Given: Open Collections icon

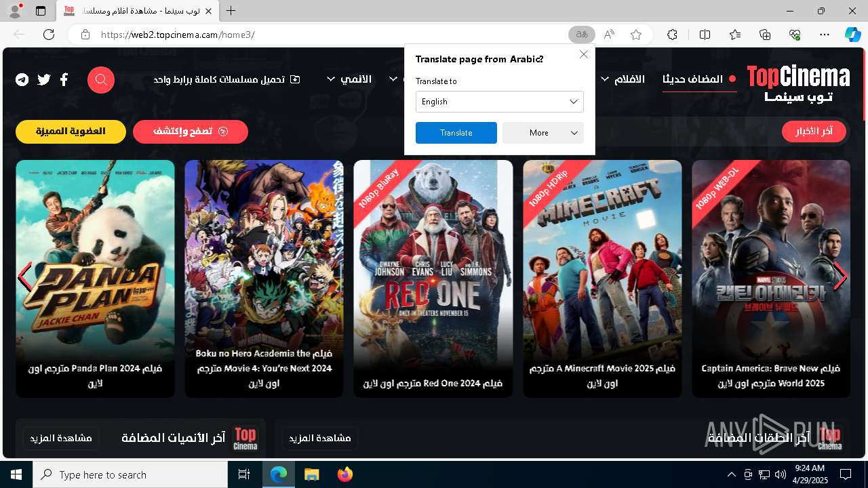Looking at the screenshot, I should 765,35.
